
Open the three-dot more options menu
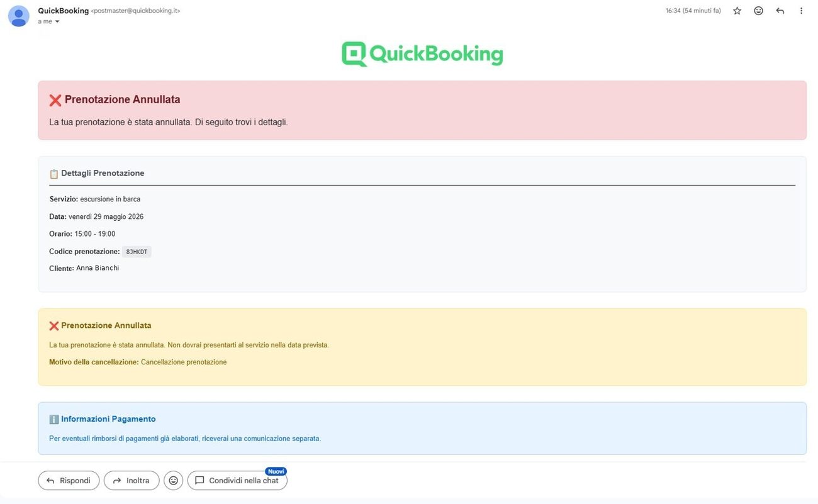tap(801, 11)
